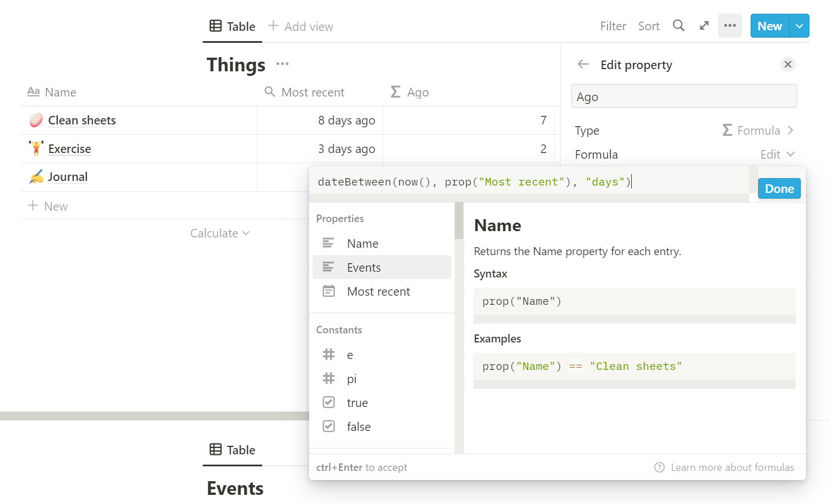Click the property name field 'Ago'
The height and width of the screenshot is (504, 830).
684,96
